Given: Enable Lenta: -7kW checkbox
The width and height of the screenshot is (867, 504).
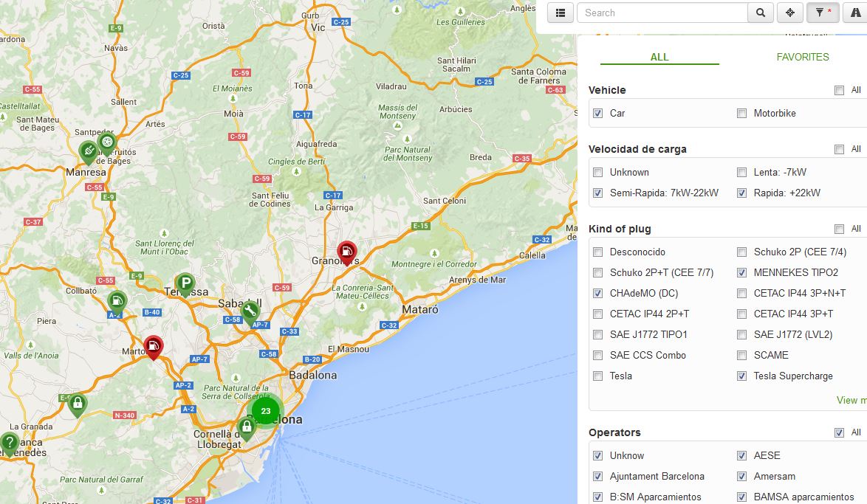Looking at the screenshot, I should coord(741,173).
